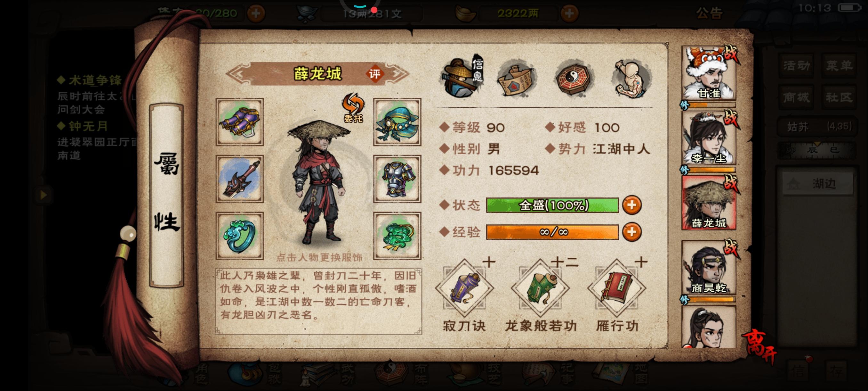Show previous character with left arrow

tap(237, 74)
